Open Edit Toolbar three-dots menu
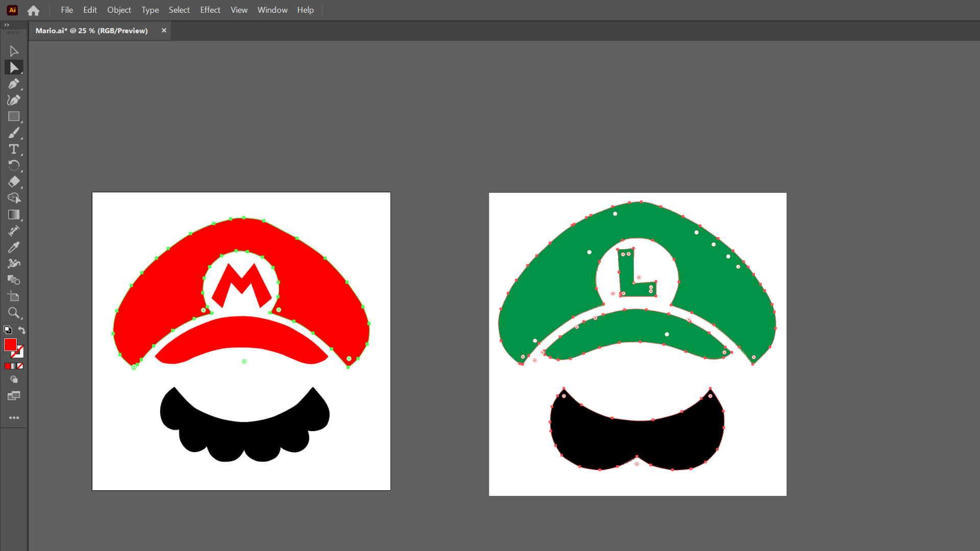Screen dimensions: 980x551 coord(14,418)
